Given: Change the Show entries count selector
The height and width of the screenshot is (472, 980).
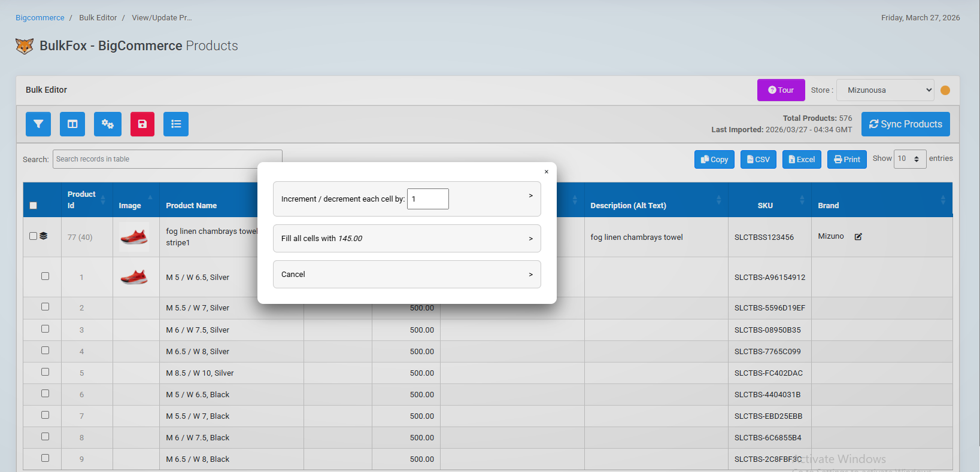Looking at the screenshot, I should pos(910,159).
